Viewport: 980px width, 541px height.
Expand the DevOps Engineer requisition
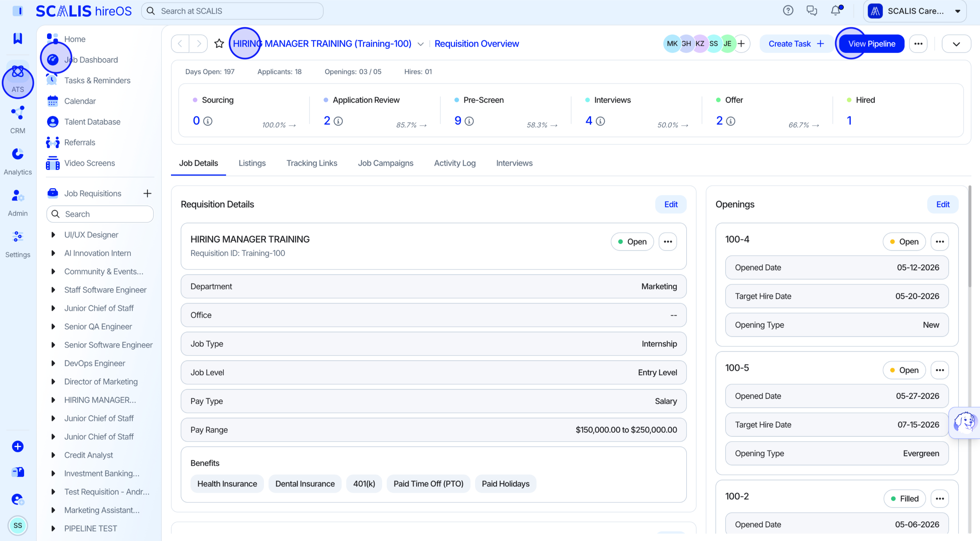click(53, 363)
